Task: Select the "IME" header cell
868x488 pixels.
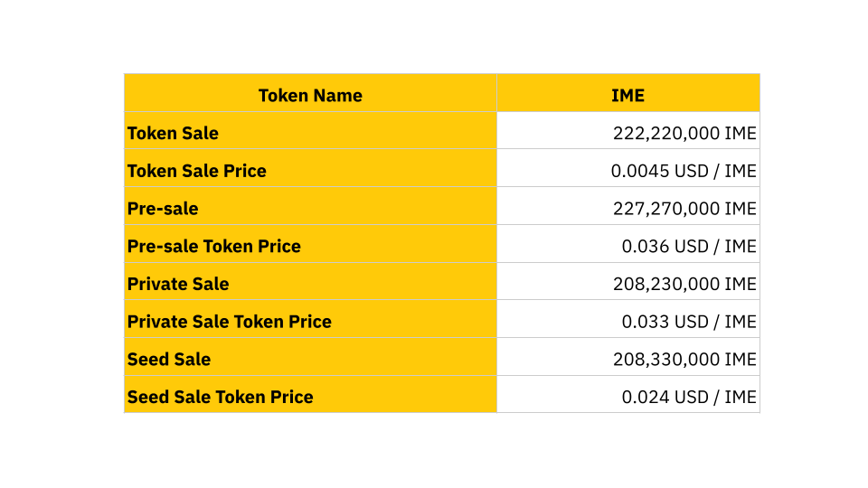Action: point(627,96)
